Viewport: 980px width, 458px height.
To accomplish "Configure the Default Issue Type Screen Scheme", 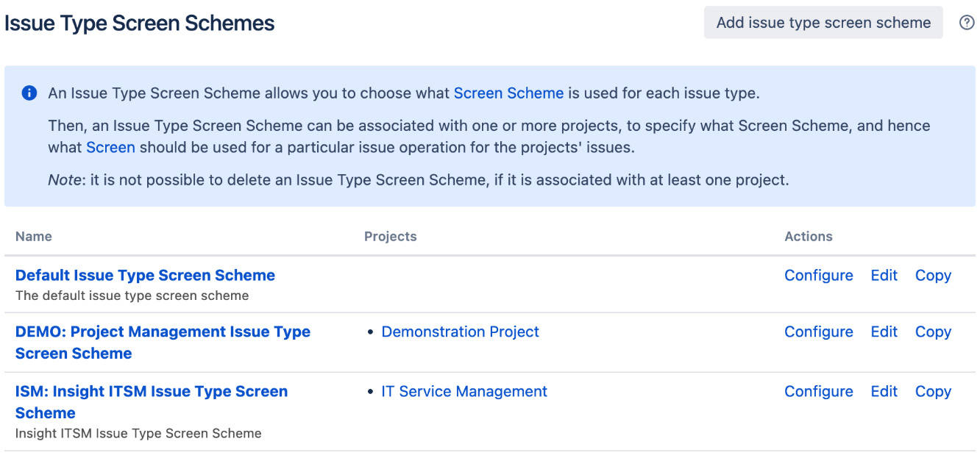I will (x=818, y=275).
